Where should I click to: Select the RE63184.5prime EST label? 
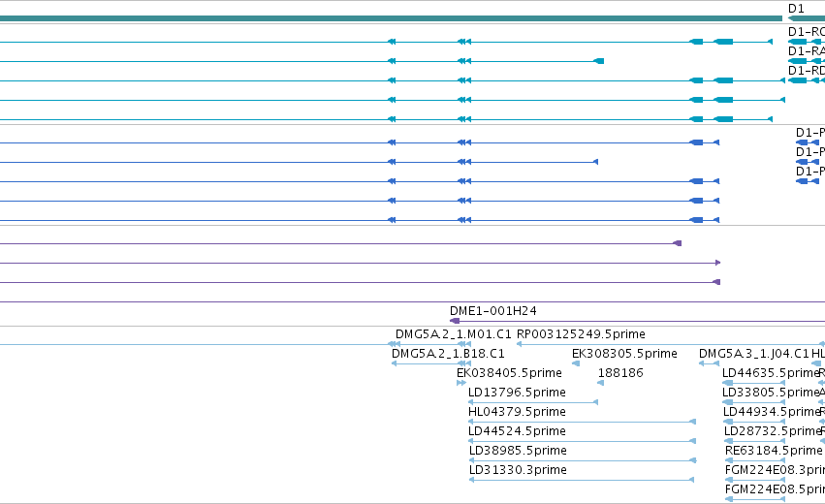(774, 451)
